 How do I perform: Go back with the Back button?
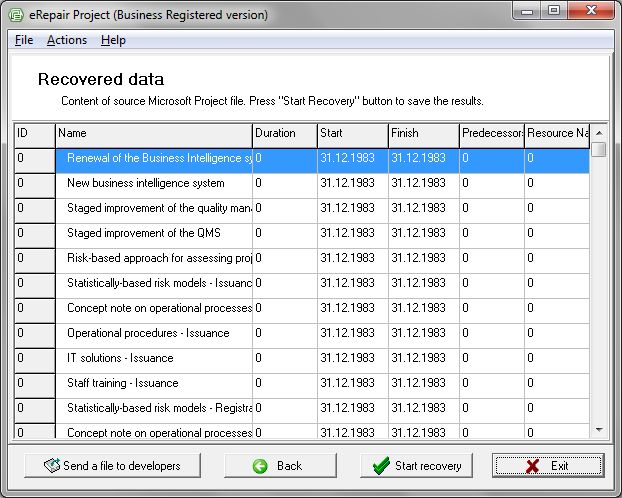point(280,465)
